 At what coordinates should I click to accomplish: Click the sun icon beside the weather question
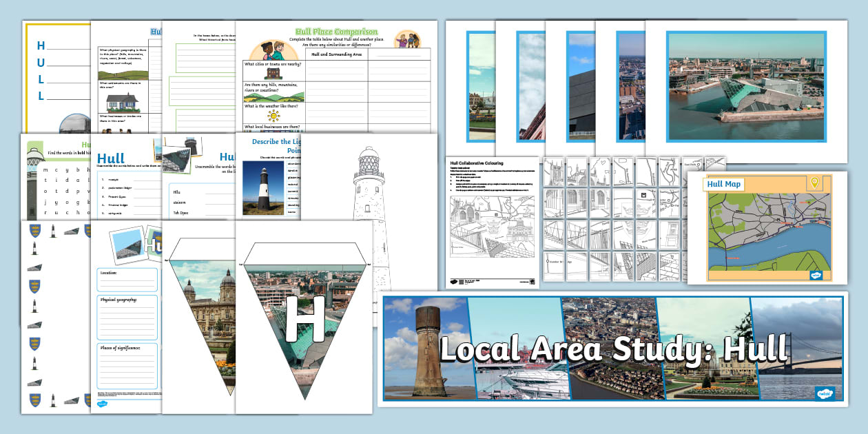tap(273, 113)
